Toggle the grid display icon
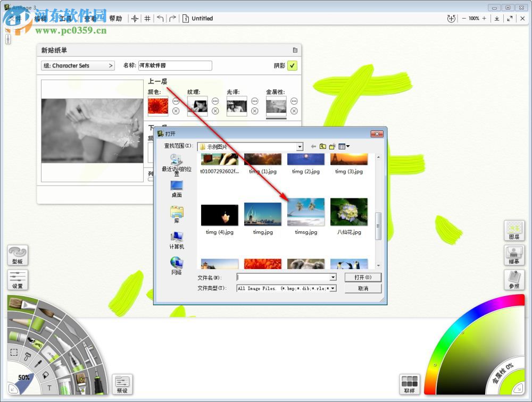This screenshot has width=532, height=402. click(x=147, y=18)
